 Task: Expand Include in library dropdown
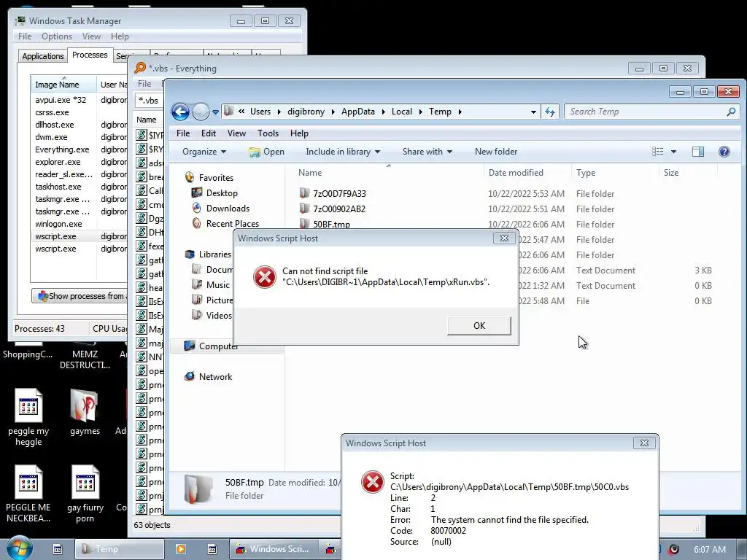click(x=343, y=152)
